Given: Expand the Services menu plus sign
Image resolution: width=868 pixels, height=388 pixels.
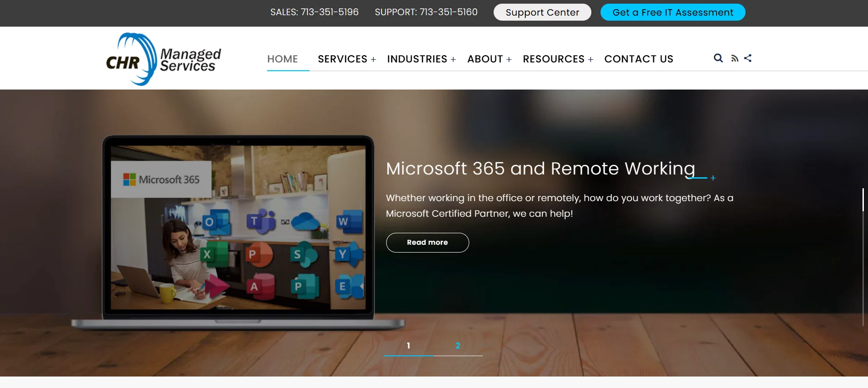Looking at the screenshot, I should pos(373,60).
